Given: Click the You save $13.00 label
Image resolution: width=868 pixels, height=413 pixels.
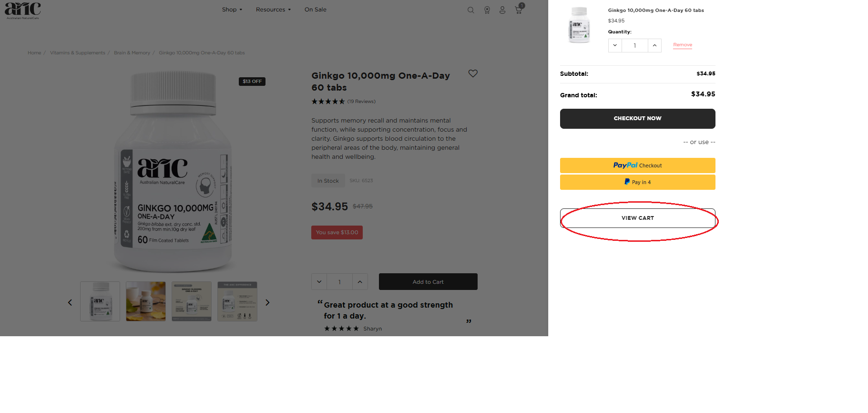Looking at the screenshot, I should (x=337, y=232).
